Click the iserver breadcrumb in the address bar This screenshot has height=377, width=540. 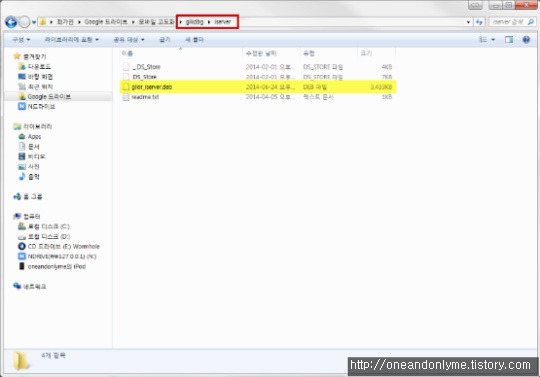222,22
